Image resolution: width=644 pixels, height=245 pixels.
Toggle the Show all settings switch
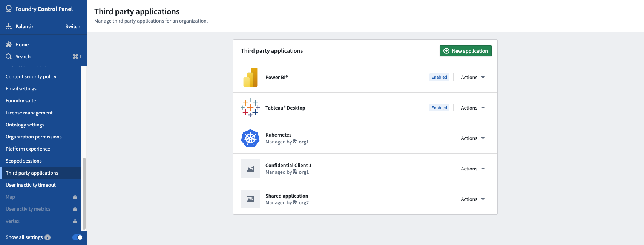77,237
